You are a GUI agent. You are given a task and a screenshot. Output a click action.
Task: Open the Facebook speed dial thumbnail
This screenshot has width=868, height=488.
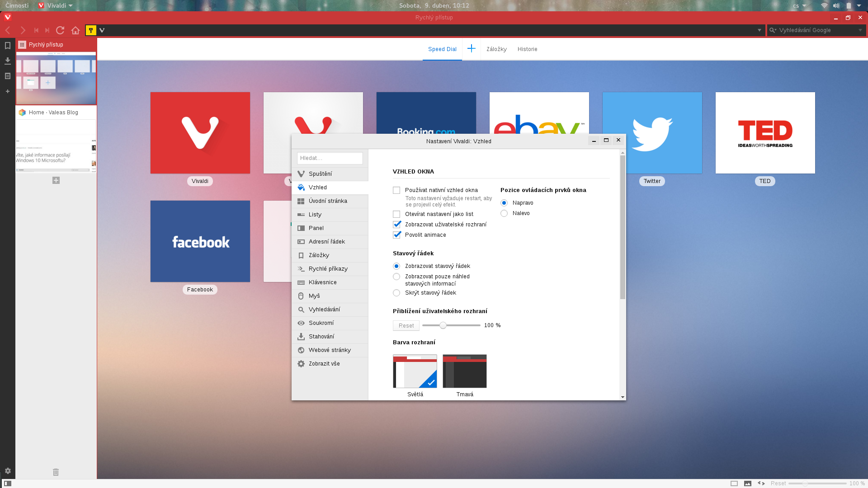click(200, 241)
